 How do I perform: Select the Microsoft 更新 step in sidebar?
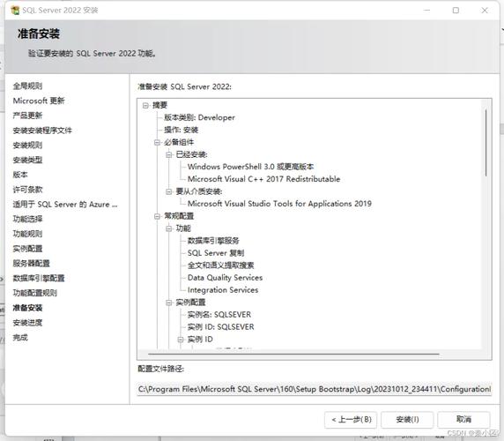39,101
